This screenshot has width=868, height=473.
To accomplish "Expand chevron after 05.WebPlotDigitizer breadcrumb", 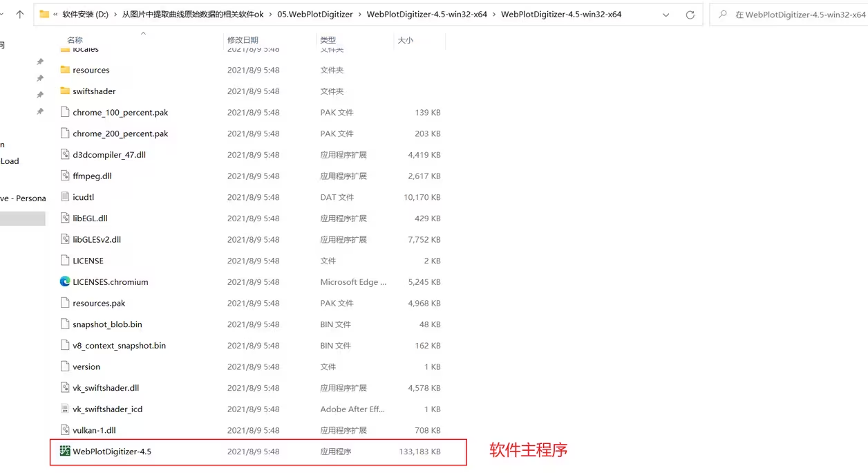I will 359,14.
